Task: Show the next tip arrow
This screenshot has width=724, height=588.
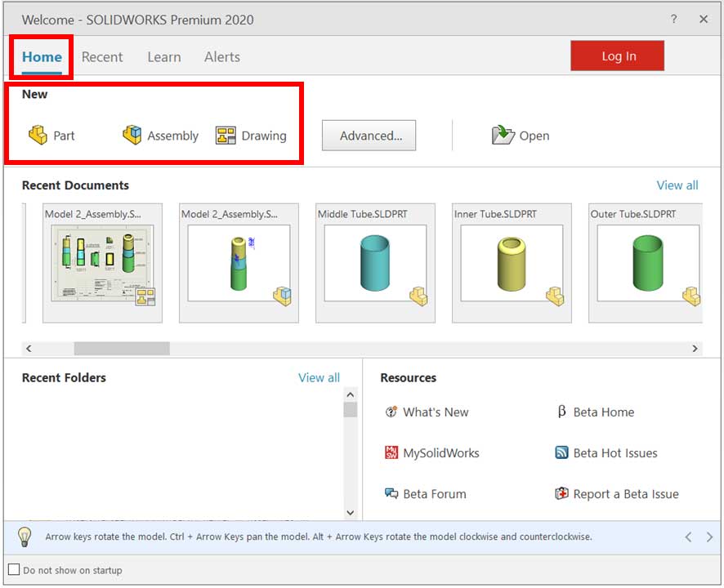Action: click(709, 537)
